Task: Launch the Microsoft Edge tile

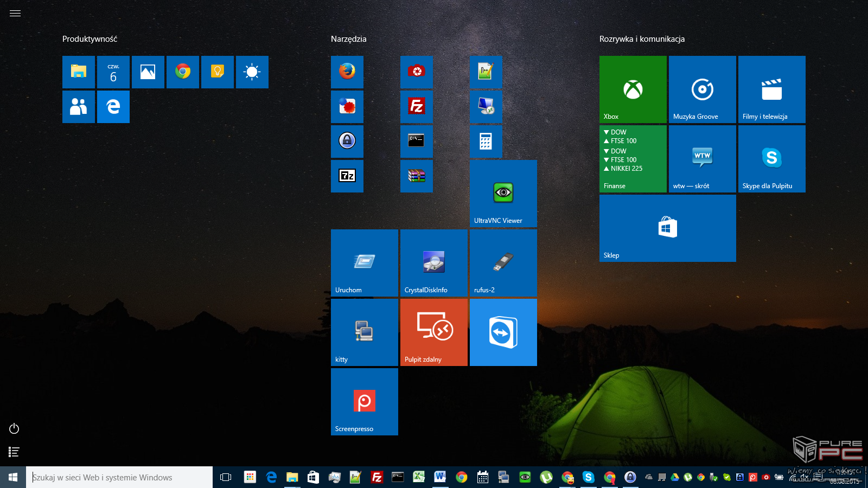Action: point(113,107)
